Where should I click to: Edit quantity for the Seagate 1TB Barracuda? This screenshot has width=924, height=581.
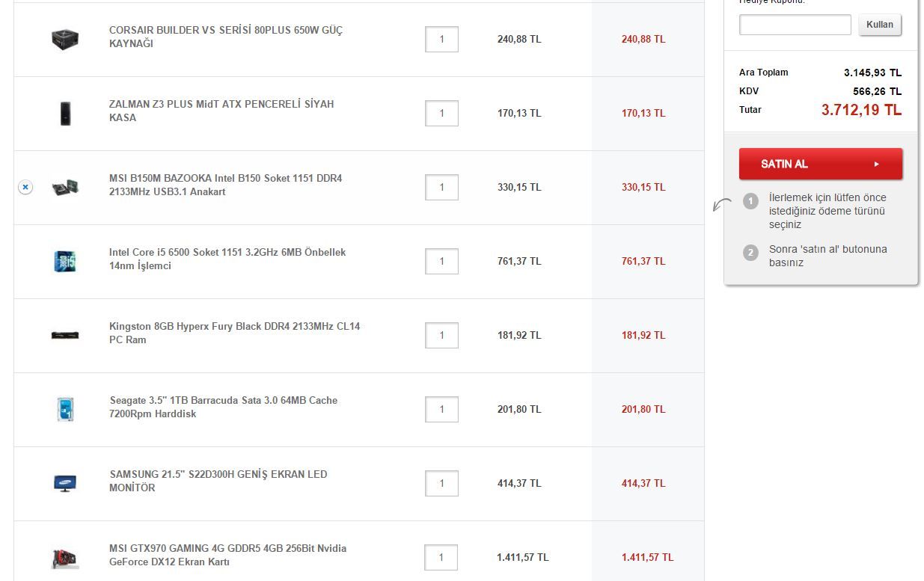coord(441,409)
